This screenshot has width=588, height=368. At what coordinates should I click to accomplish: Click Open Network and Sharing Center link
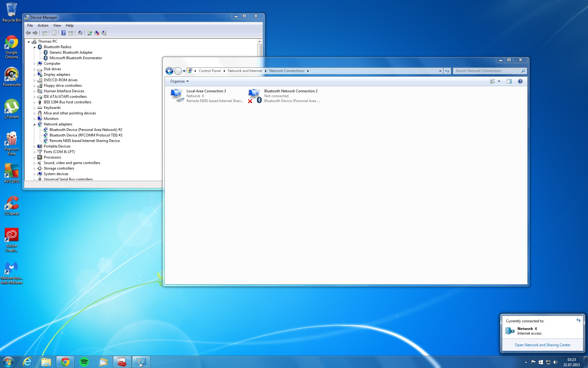click(542, 345)
